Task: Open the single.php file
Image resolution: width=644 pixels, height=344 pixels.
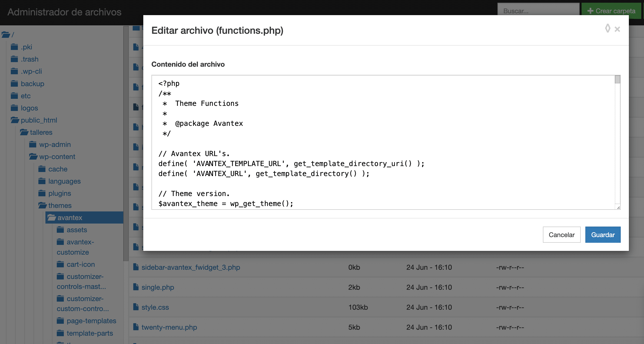Action: [157, 287]
